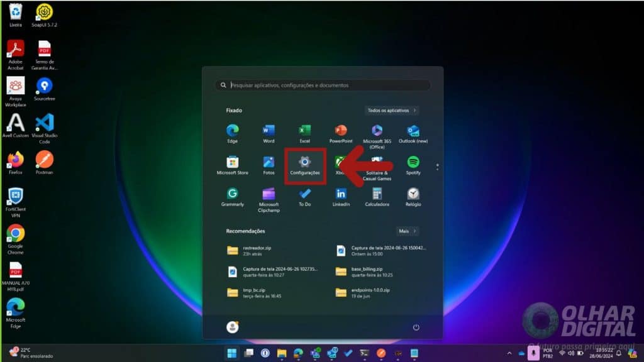Select the Sourcetree desktop shortcut

click(x=45, y=89)
